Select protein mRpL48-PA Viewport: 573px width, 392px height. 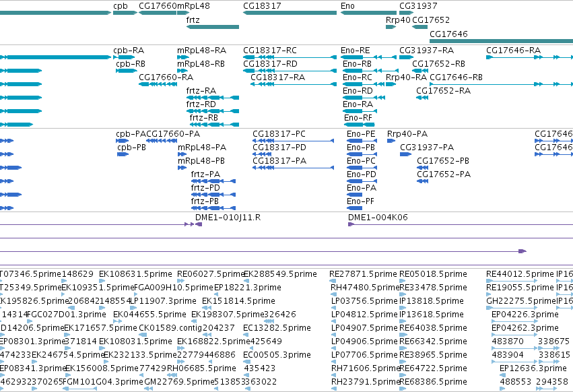[202, 148]
